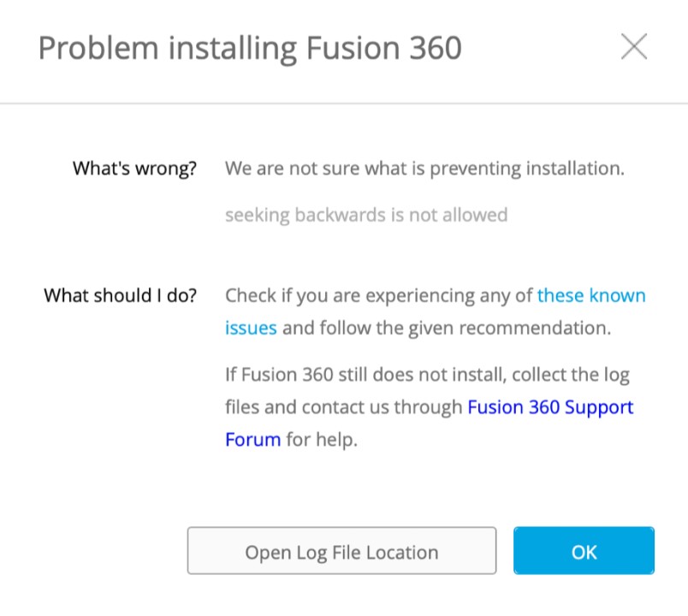Image resolution: width=688 pixels, height=616 pixels.
Task: Click the "Problem installing Fusion 360" title
Action: (250, 48)
